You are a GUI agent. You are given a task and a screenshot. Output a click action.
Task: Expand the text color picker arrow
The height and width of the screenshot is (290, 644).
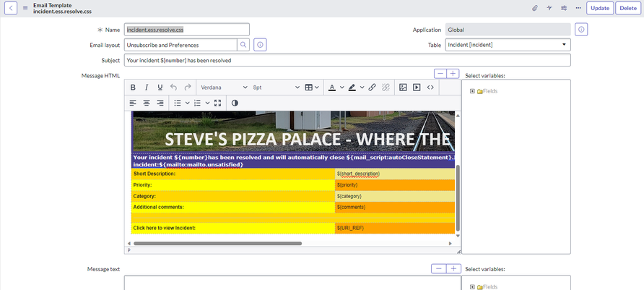(x=341, y=88)
